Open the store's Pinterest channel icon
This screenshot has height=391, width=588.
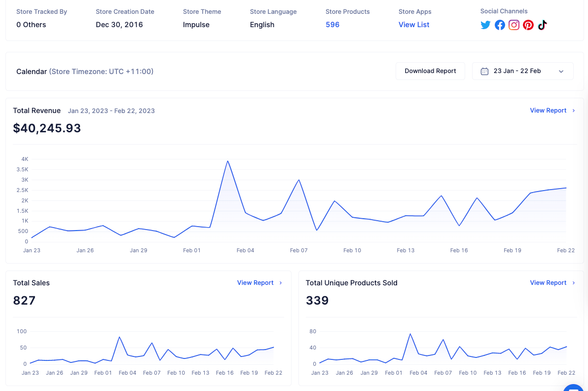point(528,25)
